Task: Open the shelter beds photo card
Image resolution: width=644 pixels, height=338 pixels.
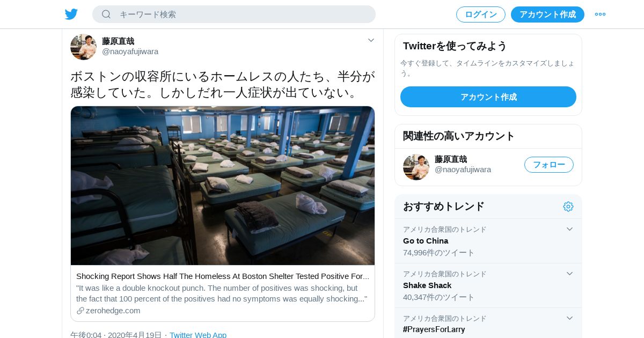Action: [x=223, y=186]
